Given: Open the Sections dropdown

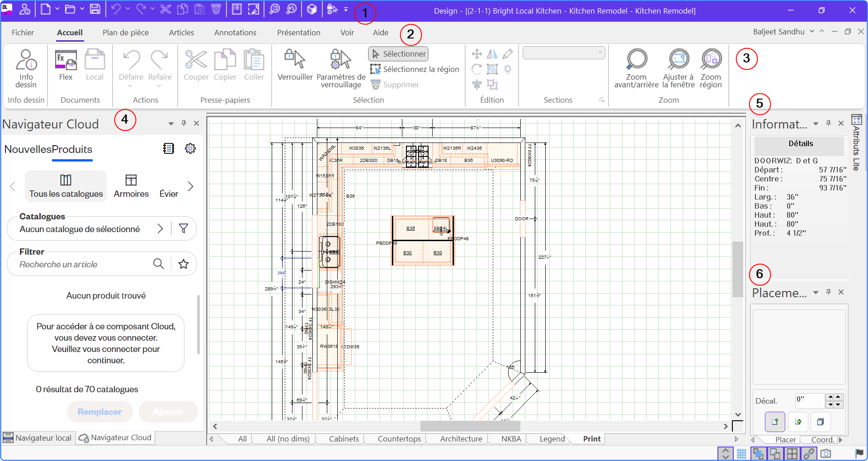Looking at the screenshot, I should click(564, 53).
